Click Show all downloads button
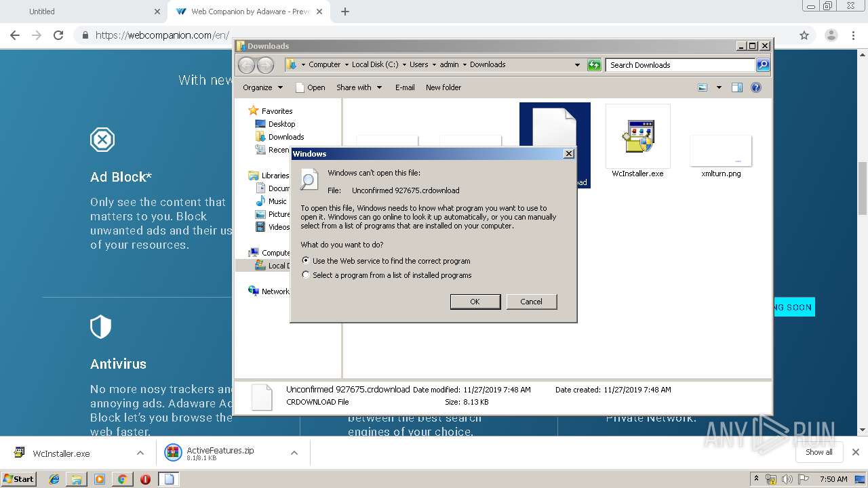The width and height of the screenshot is (868, 488). tap(819, 452)
